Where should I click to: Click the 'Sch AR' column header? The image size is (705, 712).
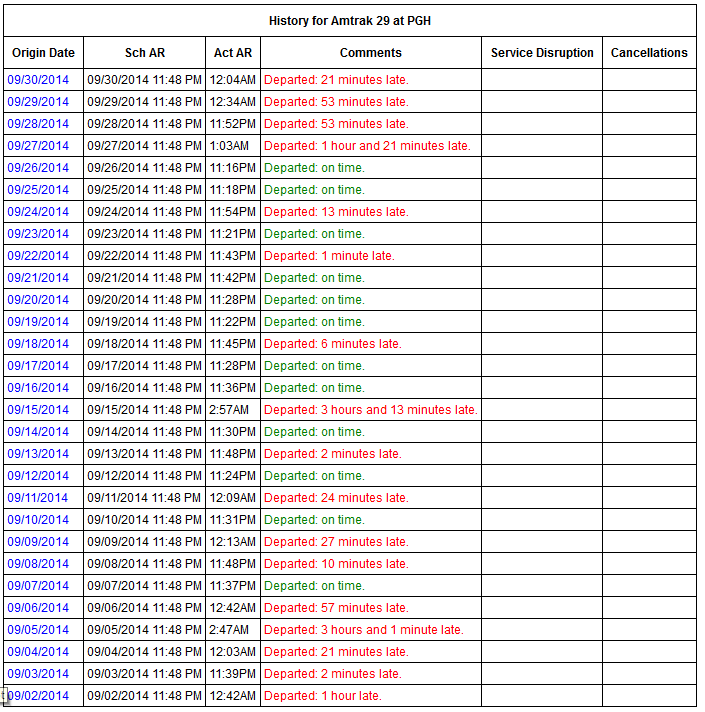(145, 53)
